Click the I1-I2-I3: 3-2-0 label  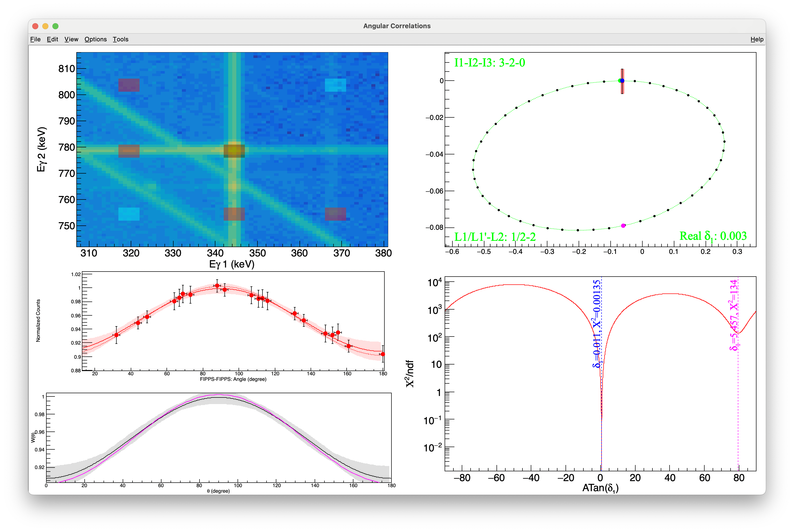point(489,63)
